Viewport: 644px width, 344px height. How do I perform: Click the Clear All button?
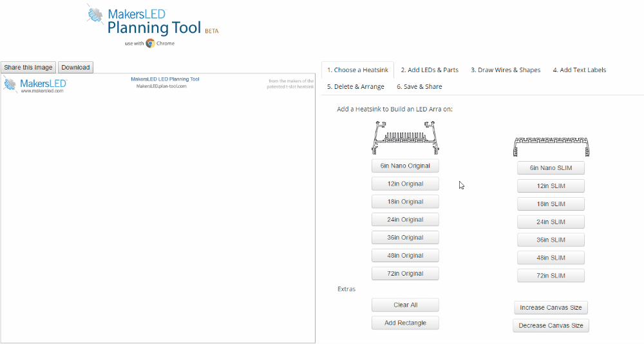(x=405, y=305)
